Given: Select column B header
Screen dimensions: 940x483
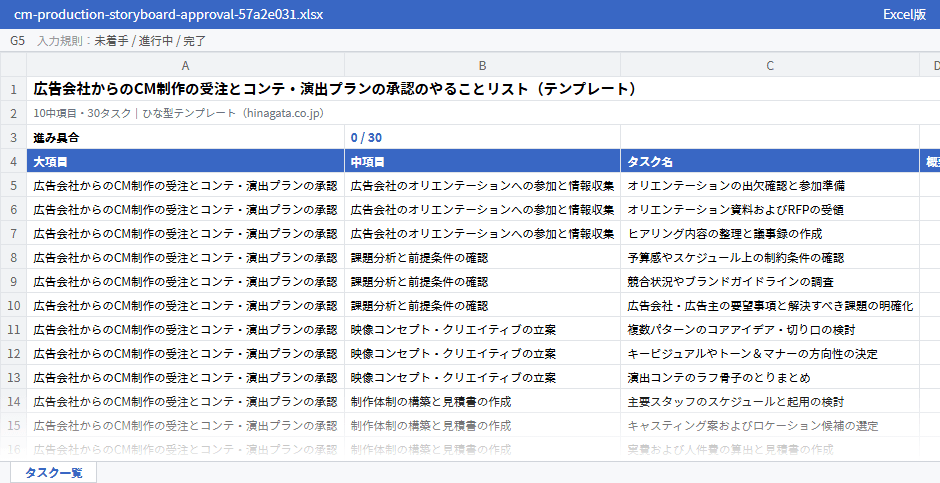Looking at the screenshot, I should tap(482, 65).
